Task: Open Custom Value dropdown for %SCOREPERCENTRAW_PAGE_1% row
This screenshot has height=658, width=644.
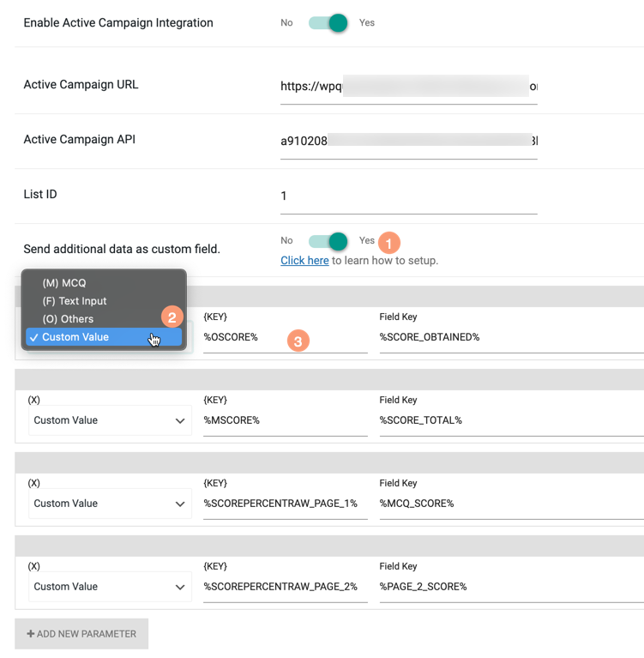Action: 110,504
